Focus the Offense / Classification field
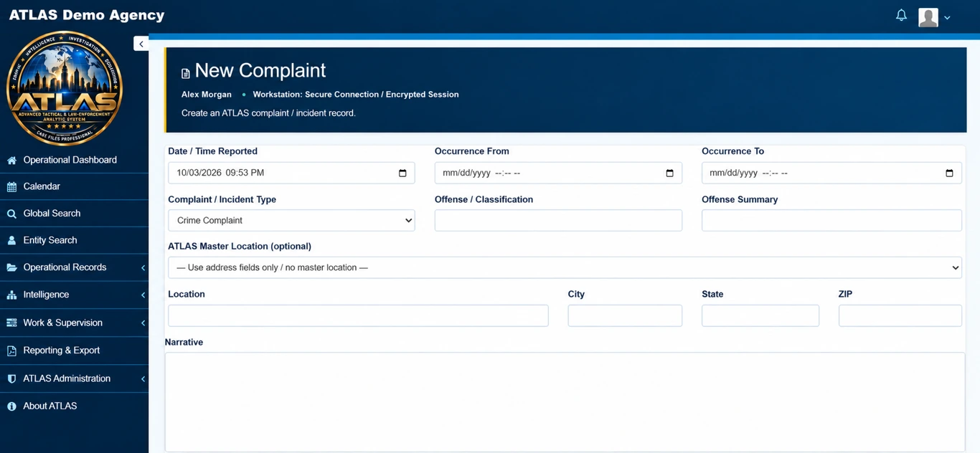980x453 pixels. click(558, 220)
